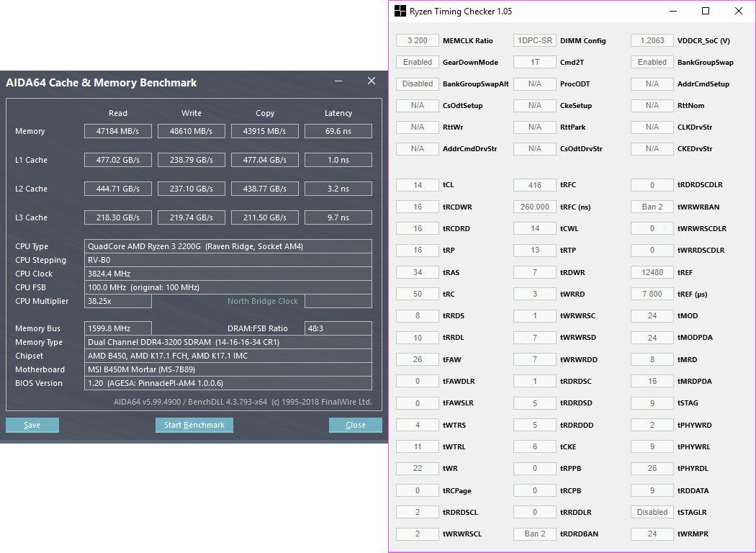756x553 pixels.
Task: Click the L1 Cache Read 477.02 GB/s field
Action: [x=117, y=160]
